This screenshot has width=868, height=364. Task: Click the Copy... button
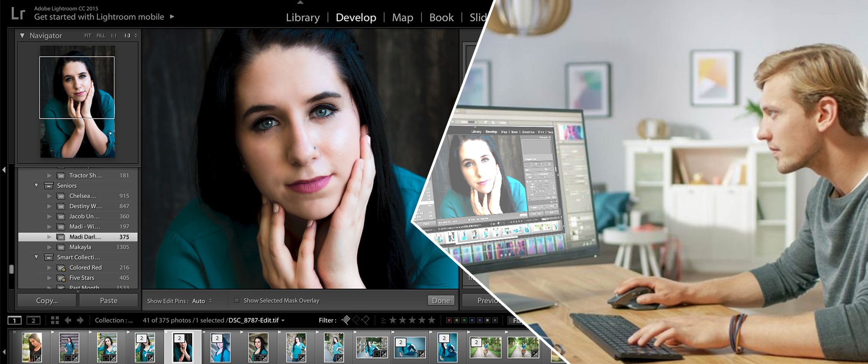47,301
